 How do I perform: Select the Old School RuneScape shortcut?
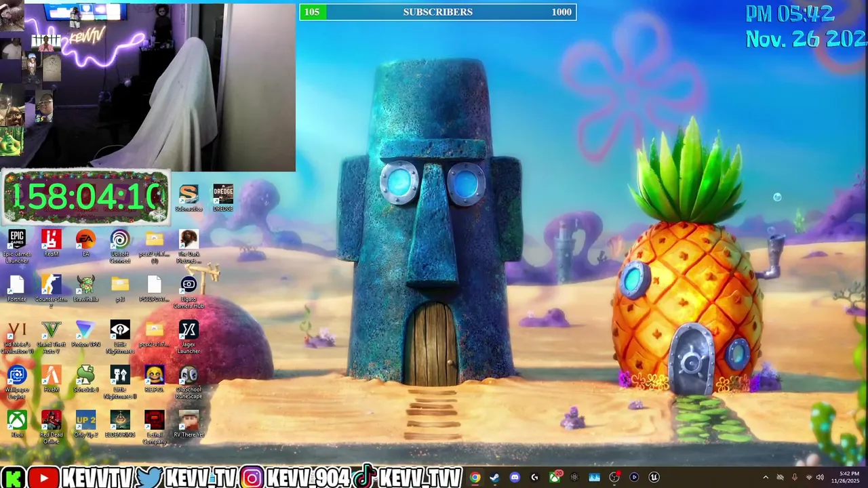tap(189, 382)
